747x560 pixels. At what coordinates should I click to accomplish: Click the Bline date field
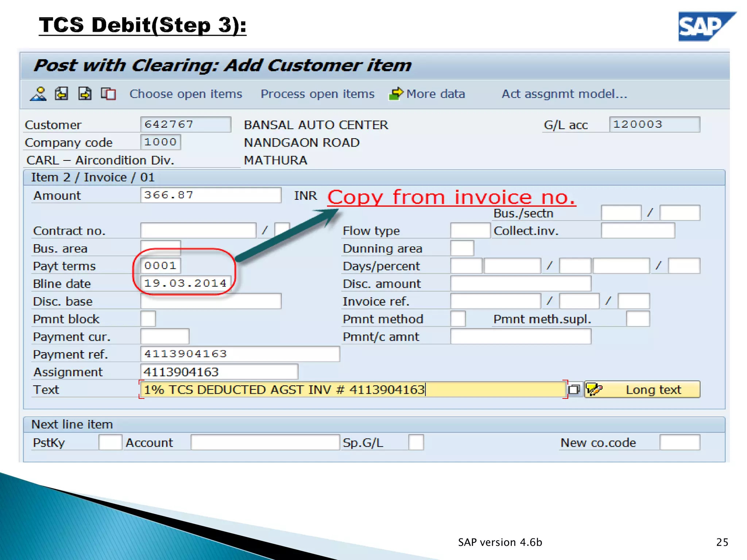tap(186, 283)
